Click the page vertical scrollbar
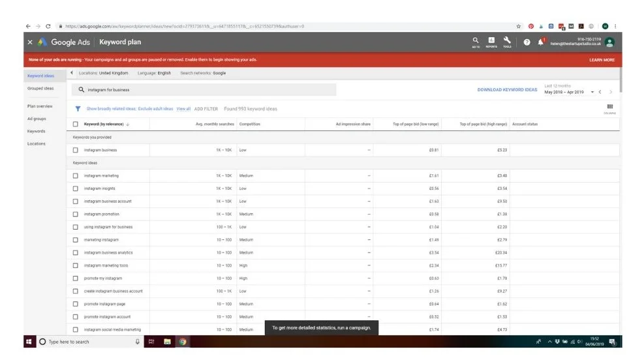644x362 pixels. click(x=621, y=80)
